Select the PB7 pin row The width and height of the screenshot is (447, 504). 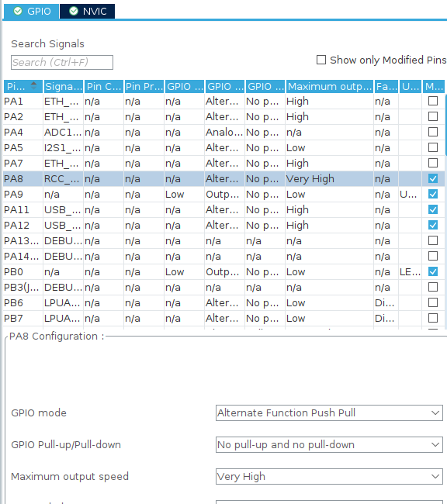coord(224,318)
